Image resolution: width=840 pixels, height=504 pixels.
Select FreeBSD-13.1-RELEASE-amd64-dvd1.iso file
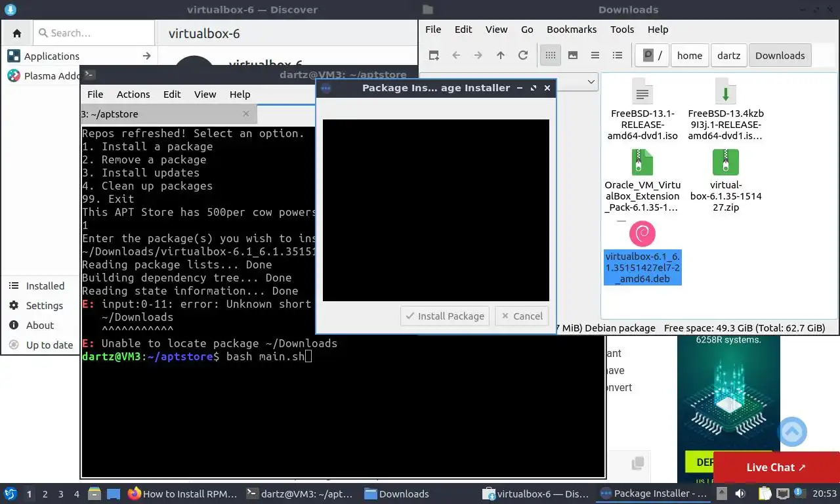(x=642, y=109)
